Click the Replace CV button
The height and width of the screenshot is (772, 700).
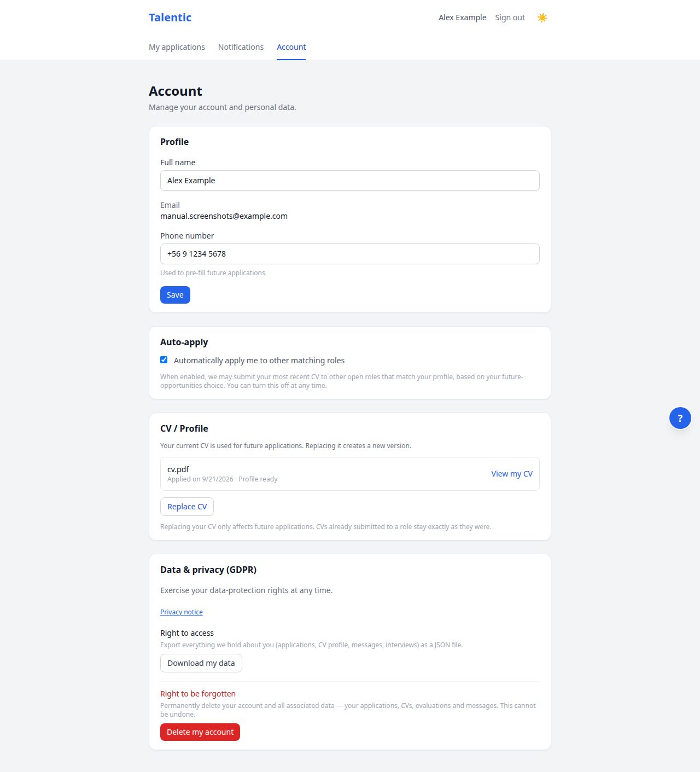coord(187,507)
